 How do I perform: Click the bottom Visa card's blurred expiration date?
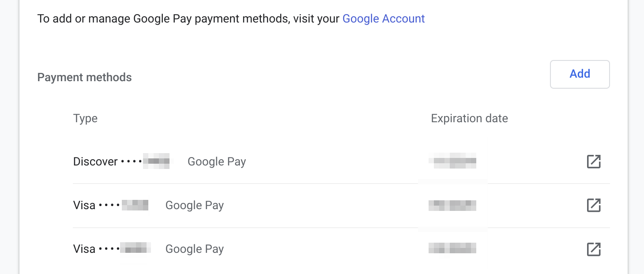(452, 249)
